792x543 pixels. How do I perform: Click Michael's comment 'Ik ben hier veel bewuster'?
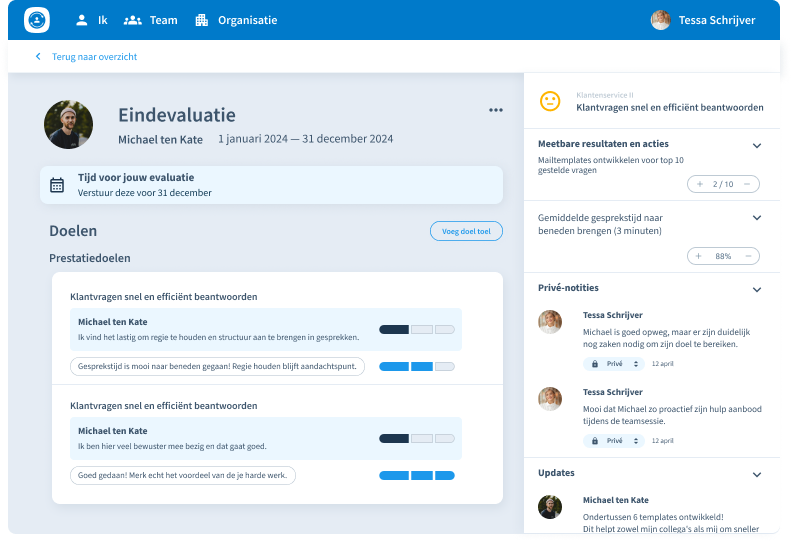click(x=172, y=447)
